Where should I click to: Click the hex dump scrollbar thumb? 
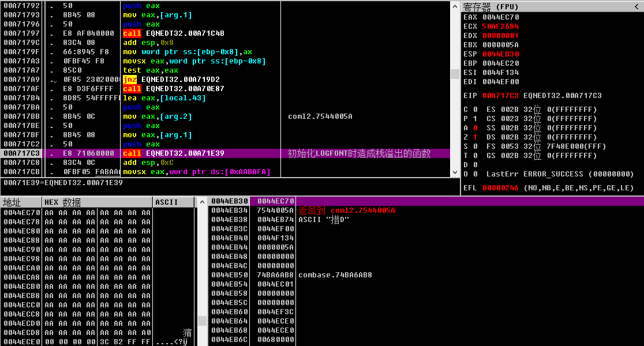tap(201, 321)
